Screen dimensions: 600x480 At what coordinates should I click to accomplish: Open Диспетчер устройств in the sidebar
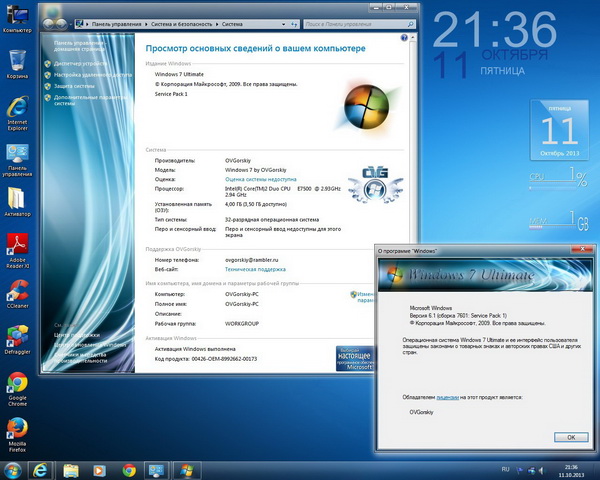[x=81, y=63]
